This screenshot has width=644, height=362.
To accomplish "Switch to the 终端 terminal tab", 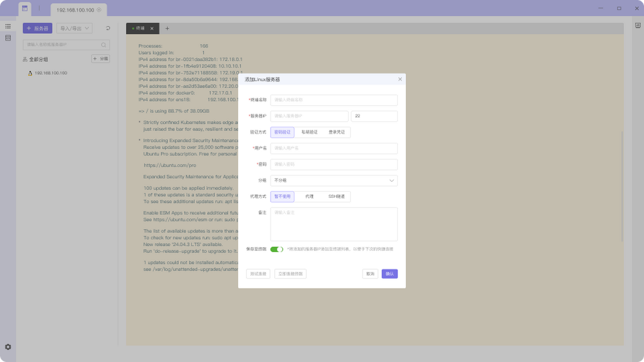I will point(141,28).
